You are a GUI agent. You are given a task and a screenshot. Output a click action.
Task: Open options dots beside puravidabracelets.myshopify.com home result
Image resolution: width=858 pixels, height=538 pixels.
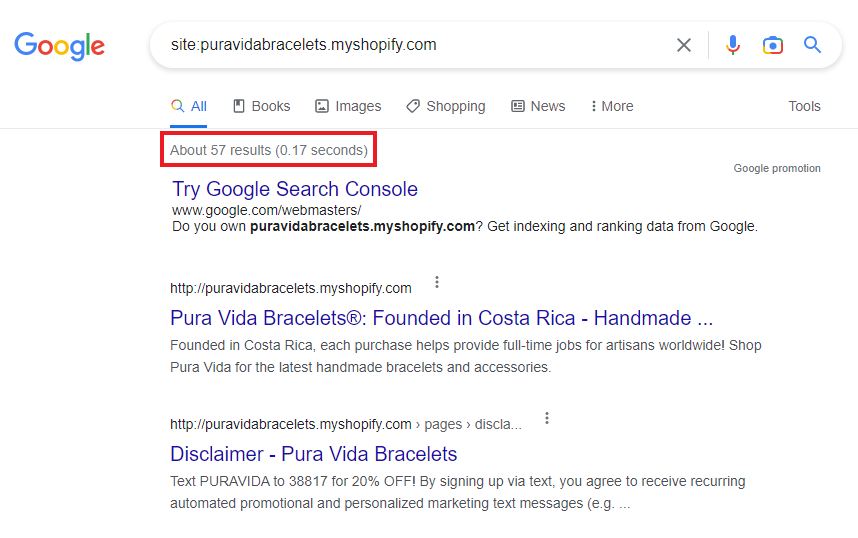pos(437,282)
